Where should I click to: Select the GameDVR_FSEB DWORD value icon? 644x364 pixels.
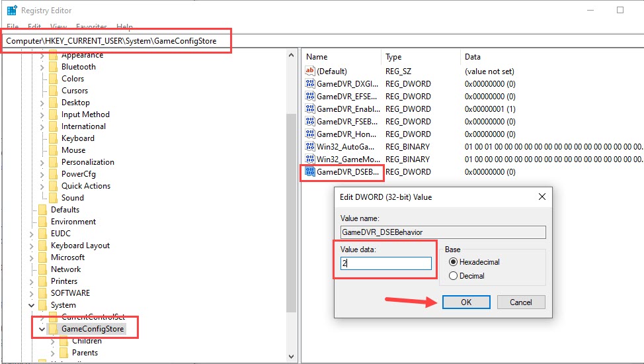click(x=309, y=121)
